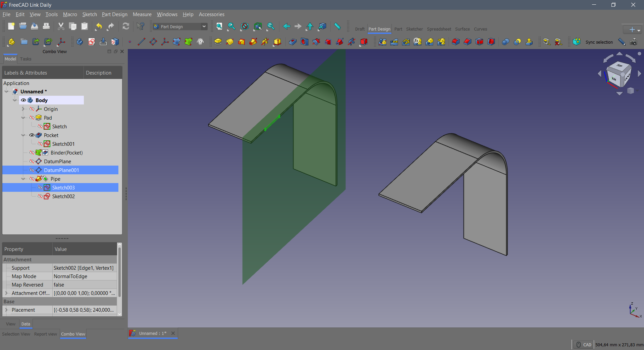
Task: Collapse the Pipe feature in the tree
Action: tap(23, 179)
